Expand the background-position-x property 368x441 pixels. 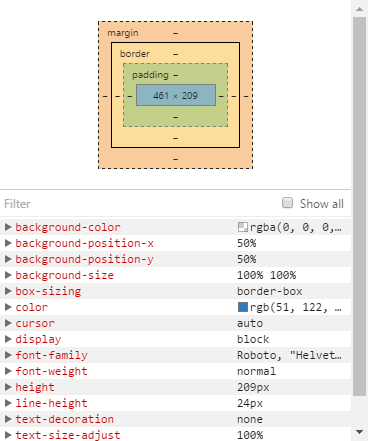[x=8, y=243]
